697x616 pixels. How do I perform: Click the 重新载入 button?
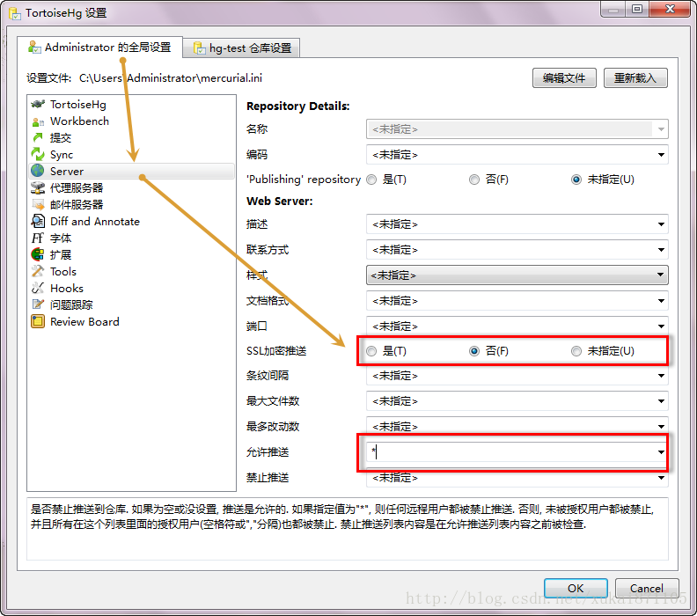pyautogui.click(x=635, y=78)
